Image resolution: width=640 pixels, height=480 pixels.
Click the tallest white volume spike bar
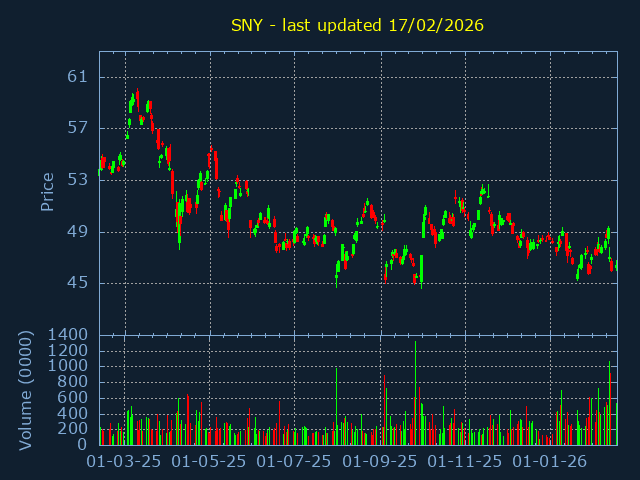point(415,392)
